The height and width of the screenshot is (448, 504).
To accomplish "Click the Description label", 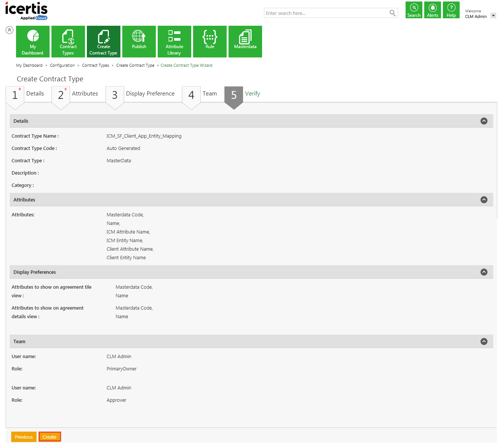I will [x=25, y=173].
